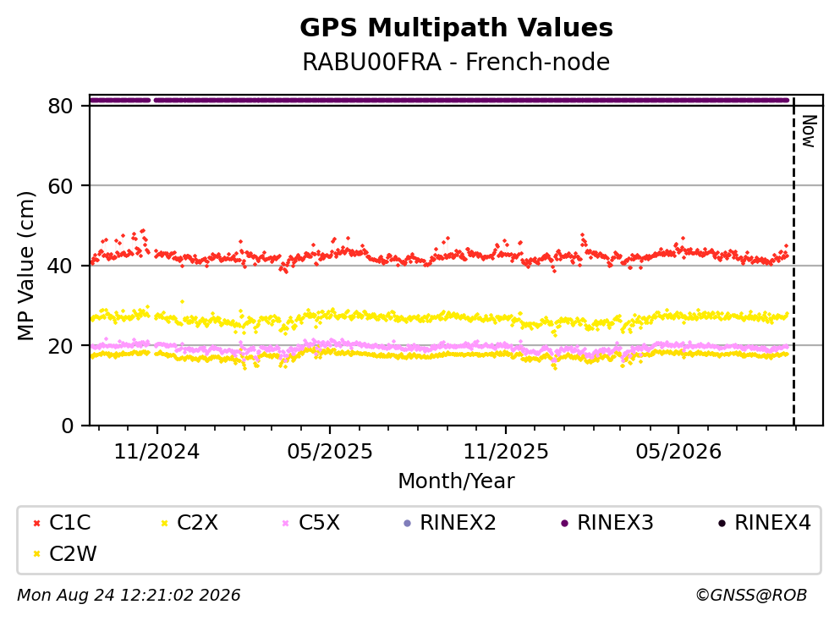Click the pink C5X legend marker

(286, 524)
